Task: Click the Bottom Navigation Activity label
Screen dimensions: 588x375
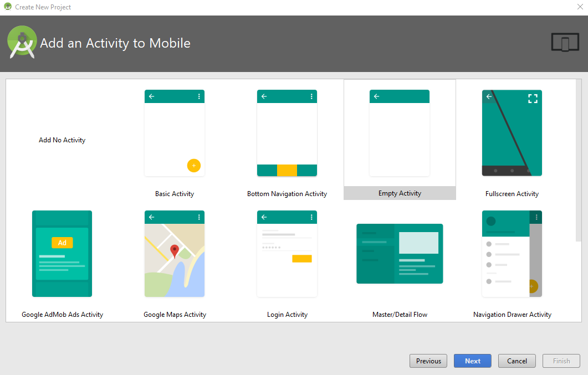Action: click(287, 194)
